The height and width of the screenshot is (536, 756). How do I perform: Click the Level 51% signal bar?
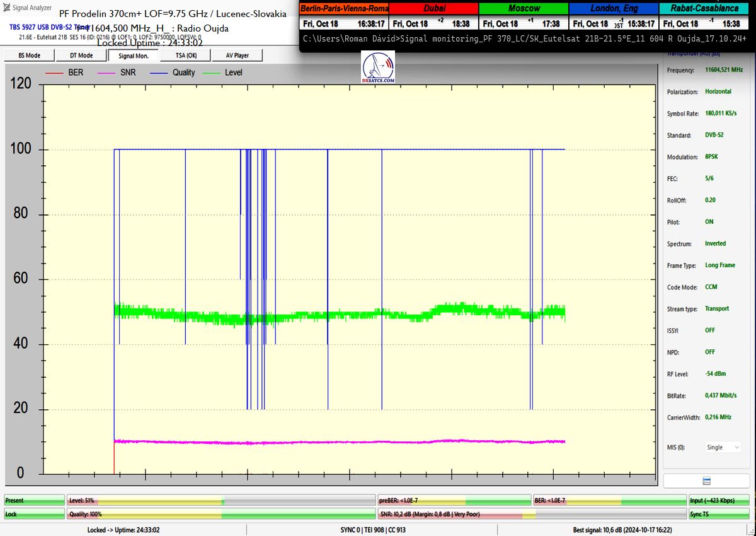pos(220,501)
